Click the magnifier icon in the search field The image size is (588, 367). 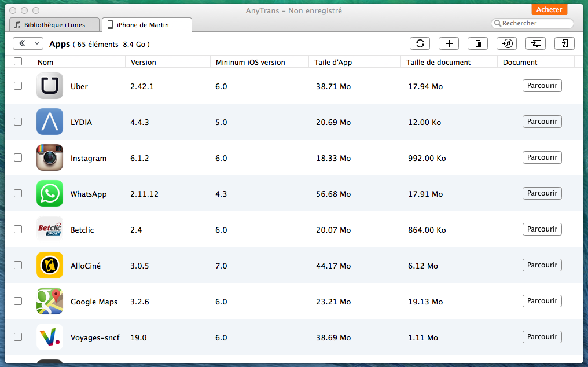click(x=498, y=23)
